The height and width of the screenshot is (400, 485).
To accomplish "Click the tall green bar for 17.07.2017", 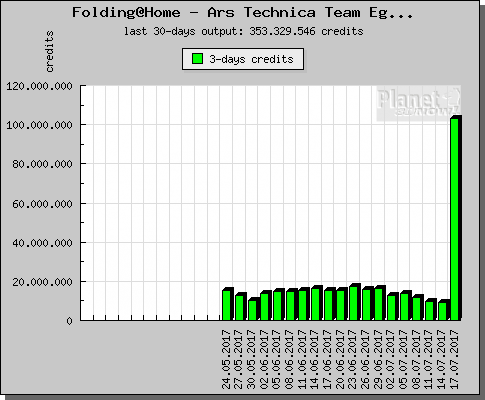I will point(455,219).
